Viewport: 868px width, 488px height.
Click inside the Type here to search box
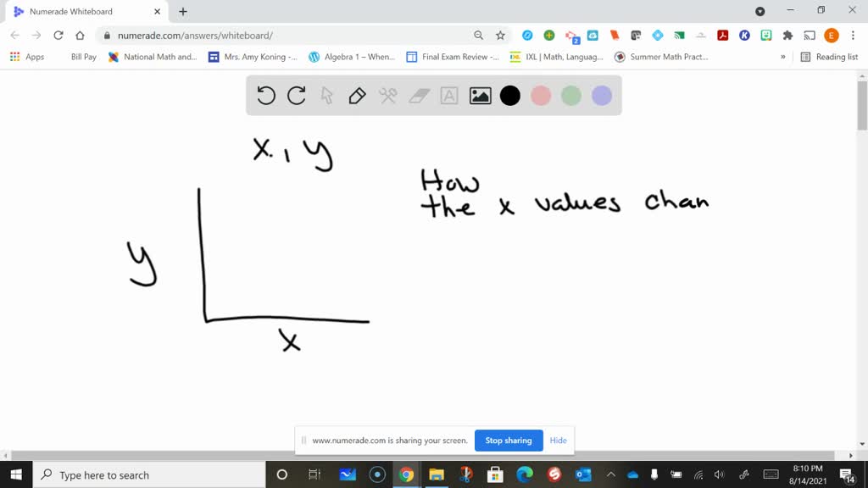pyautogui.click(x=136, y=474)
